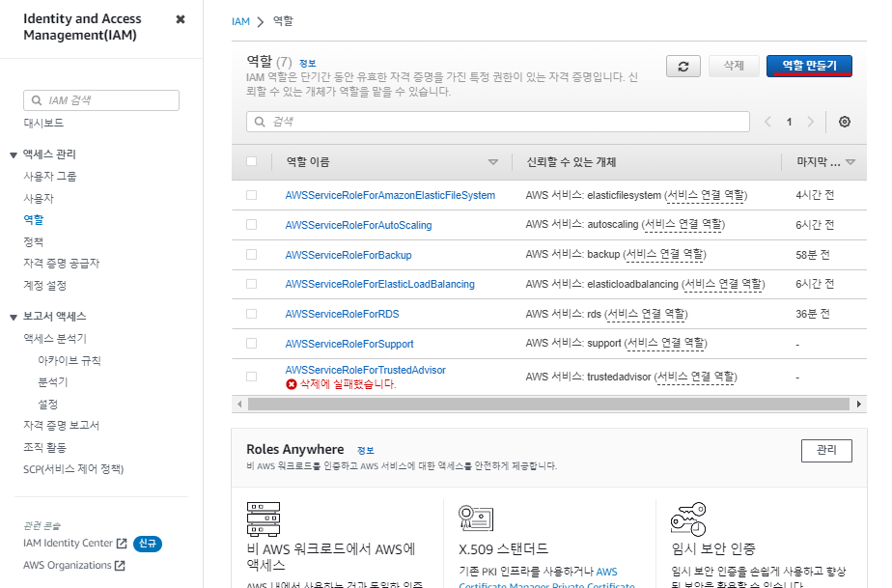Image resolution: width=892 pixels, height=588 pixels.
Task: Click the refresh roles icon button
Action: (683, 66)
